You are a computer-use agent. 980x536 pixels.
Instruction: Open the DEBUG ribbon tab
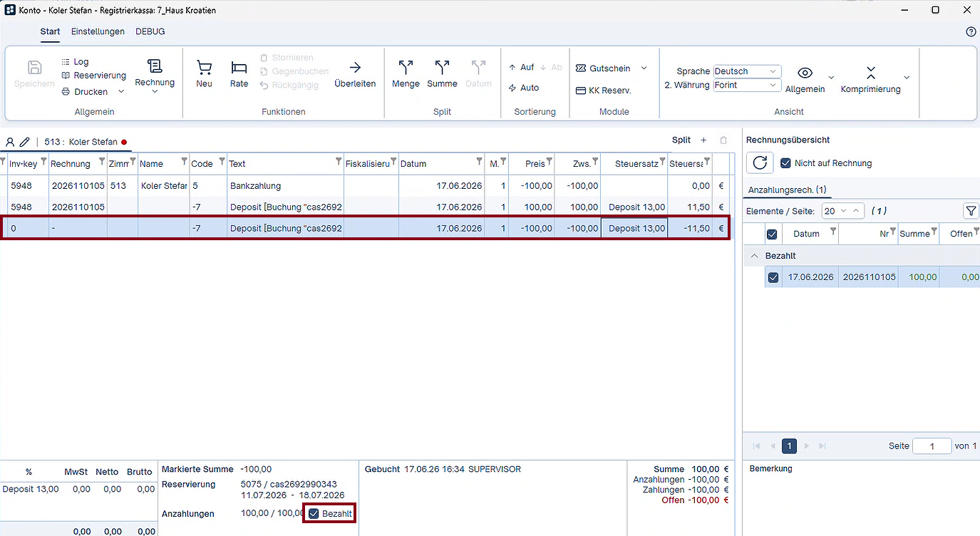150,31
